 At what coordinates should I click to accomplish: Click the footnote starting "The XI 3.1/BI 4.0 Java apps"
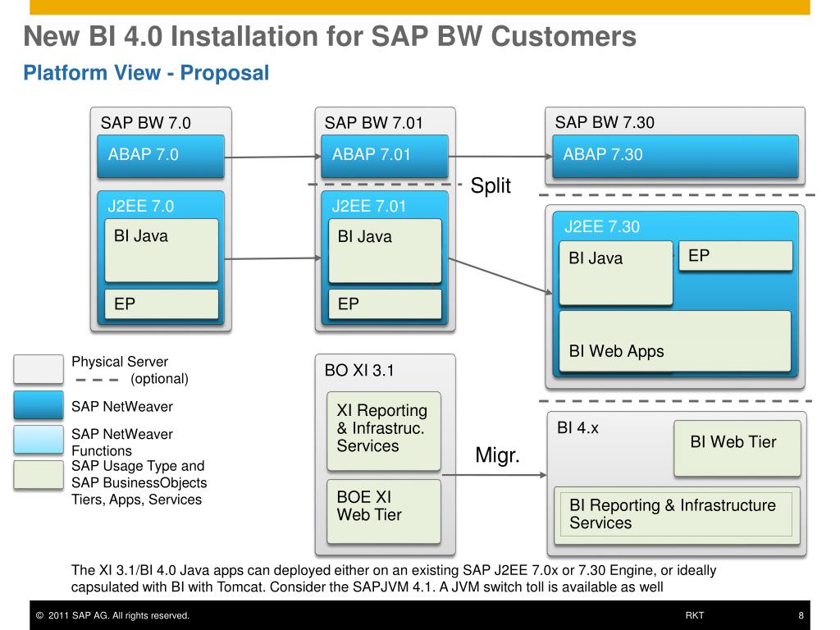tap(394, 578)
